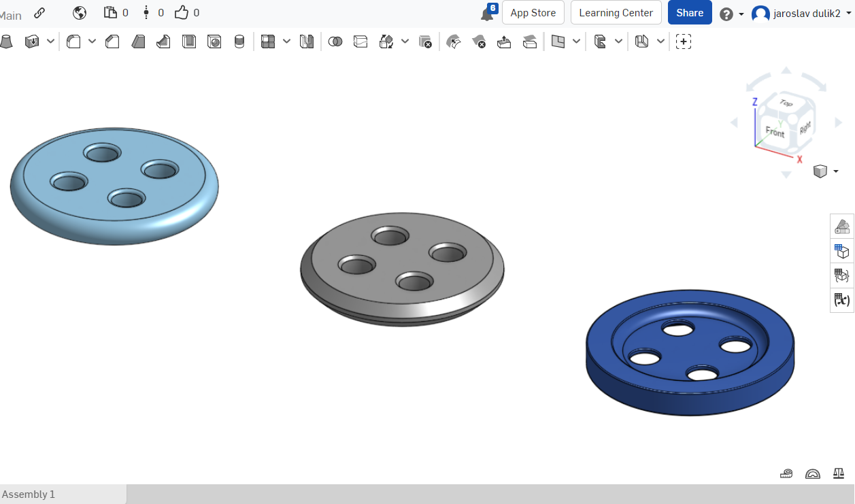Open the Draft tool

click(139, 41)
